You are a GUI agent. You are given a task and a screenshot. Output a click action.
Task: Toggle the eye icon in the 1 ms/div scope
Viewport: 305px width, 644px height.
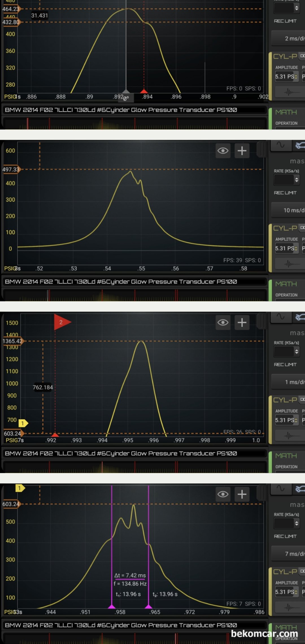pos(223,322)
